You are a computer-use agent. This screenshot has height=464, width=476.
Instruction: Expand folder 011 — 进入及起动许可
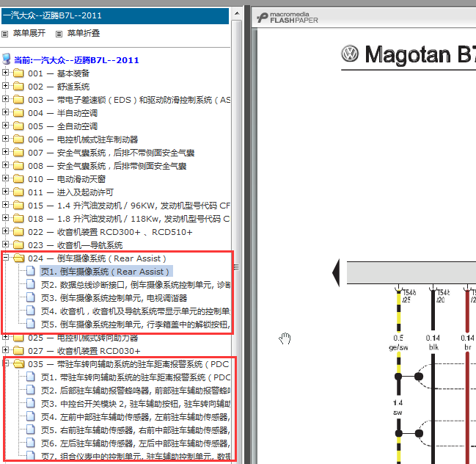click(5, 192)
